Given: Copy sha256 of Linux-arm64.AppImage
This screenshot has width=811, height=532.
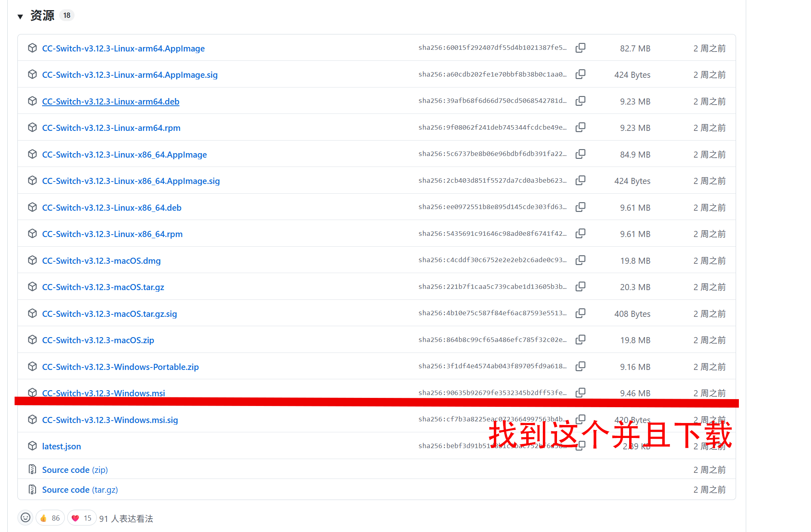Looking at the screenshot, I should (x=580, y=48).
